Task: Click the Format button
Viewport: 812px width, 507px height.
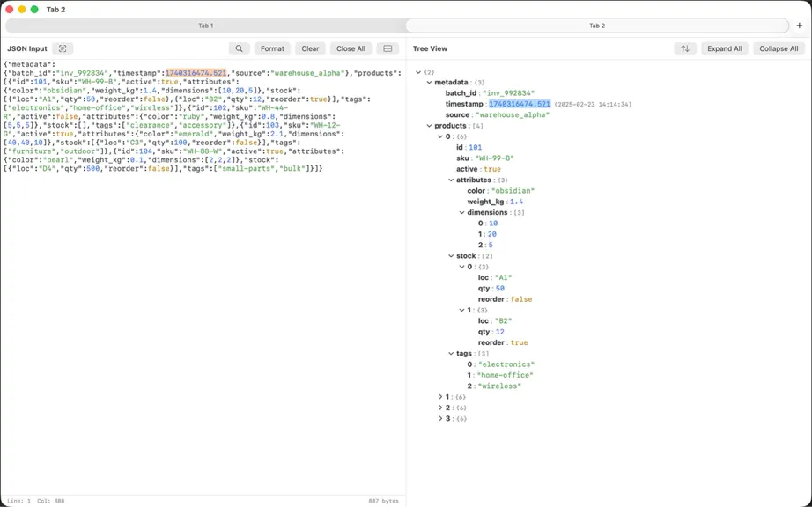Action: pos(272,48)
